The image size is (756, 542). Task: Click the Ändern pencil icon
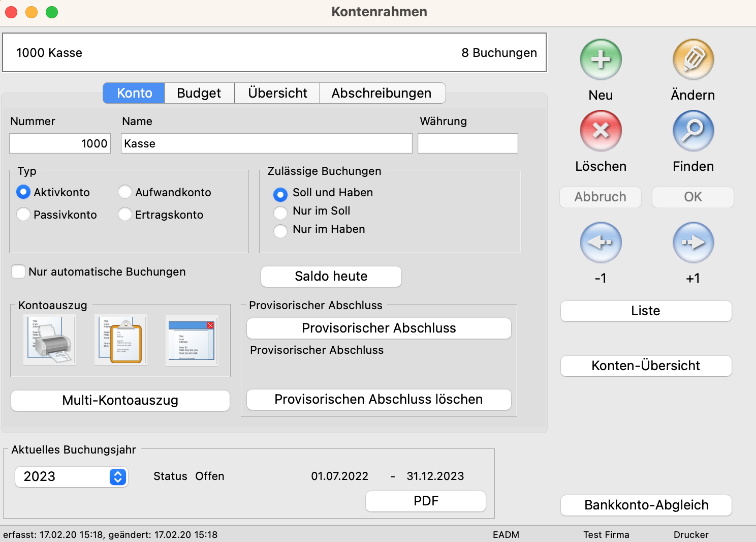coord(693,59)
